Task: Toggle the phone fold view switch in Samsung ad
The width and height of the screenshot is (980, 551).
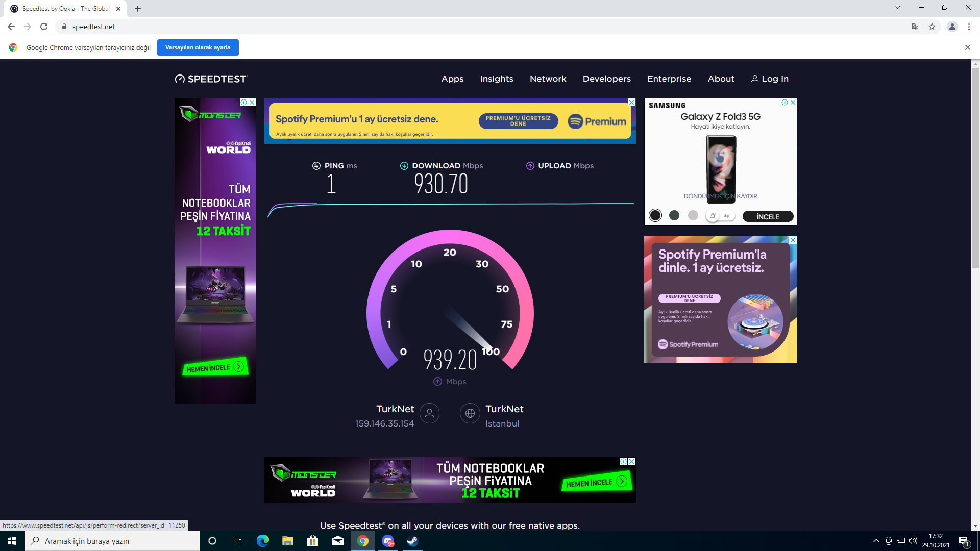Action: (x=720, y=216)
